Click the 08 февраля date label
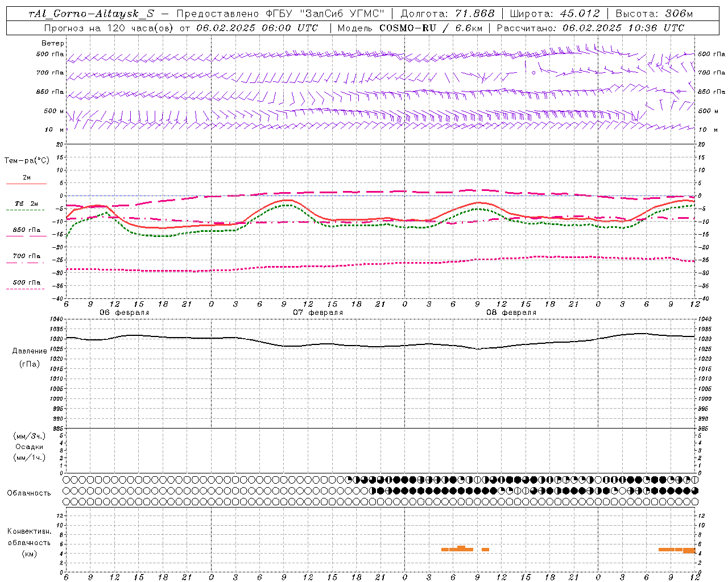This screenshot has height=582, width=728. pos(511,313)
